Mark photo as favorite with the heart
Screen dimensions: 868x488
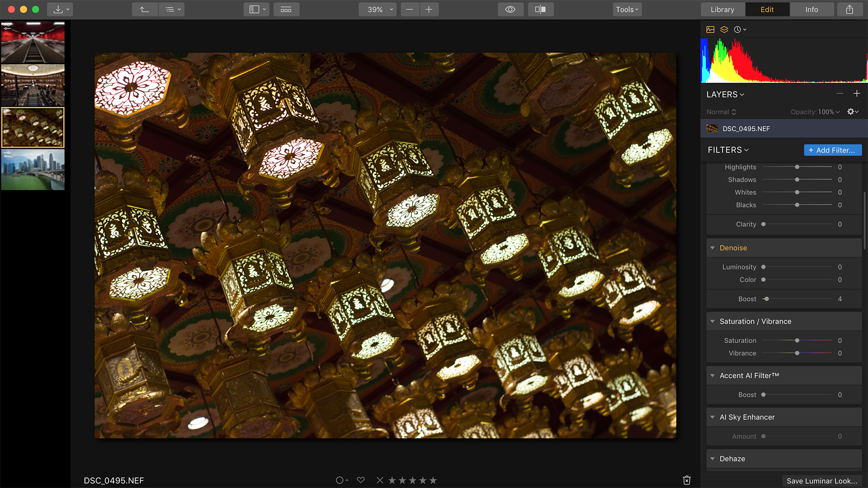[361, 480]
